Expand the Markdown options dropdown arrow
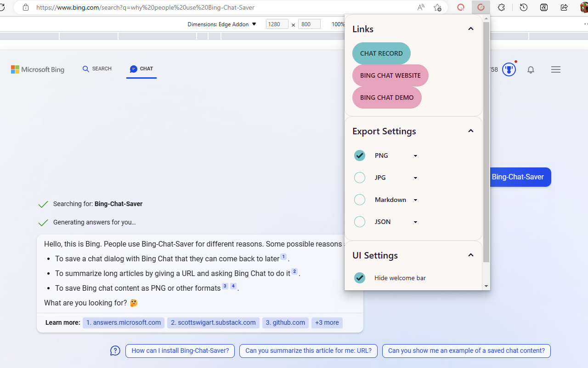 click(415, 200)
